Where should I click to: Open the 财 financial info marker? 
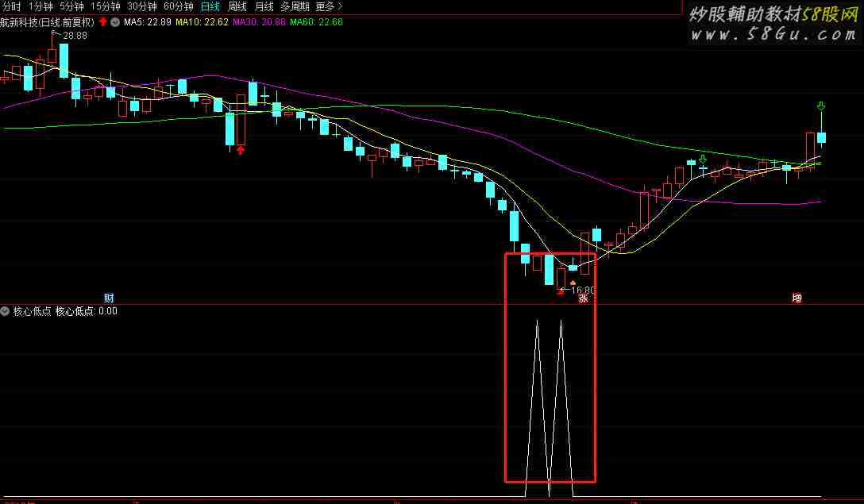point(109,298)
